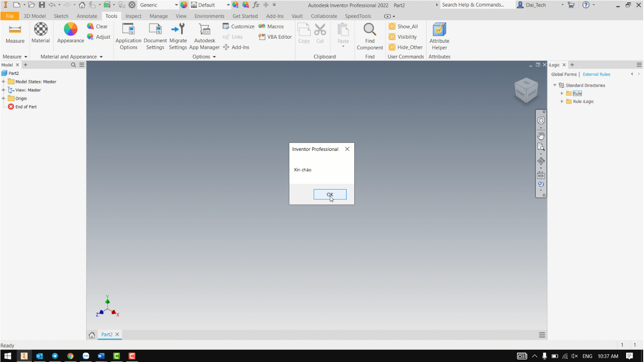Click the Search Help & Commands field

tap(477, 5)
